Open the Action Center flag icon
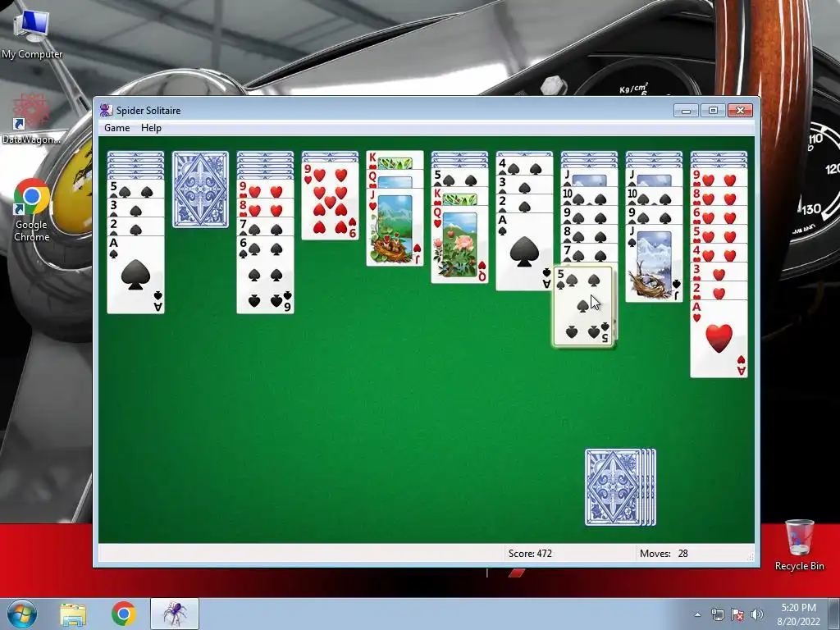The height and width of the screenshot is (630, 840). click(737, 614)
